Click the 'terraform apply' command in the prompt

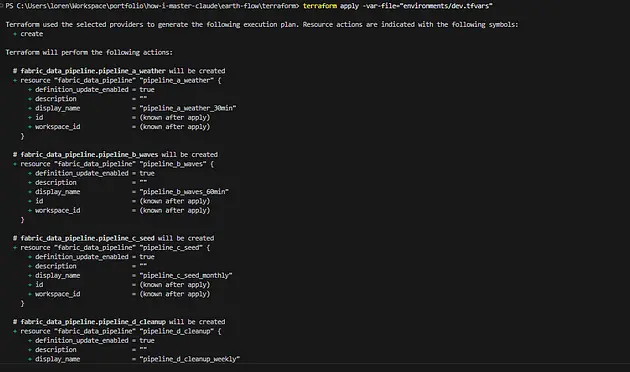[x=331, y=6]
